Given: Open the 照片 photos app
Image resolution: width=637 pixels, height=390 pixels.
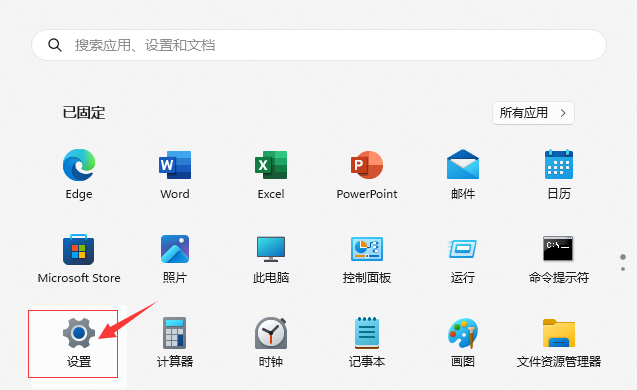Looking at the screenshot, I should pyautogui.click(x=175, y=259).
